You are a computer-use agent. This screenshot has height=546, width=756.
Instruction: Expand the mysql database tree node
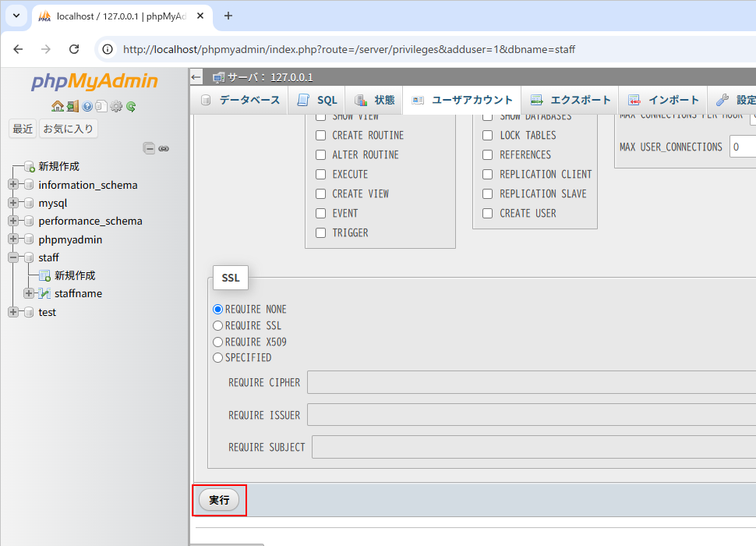pos(13,203)
